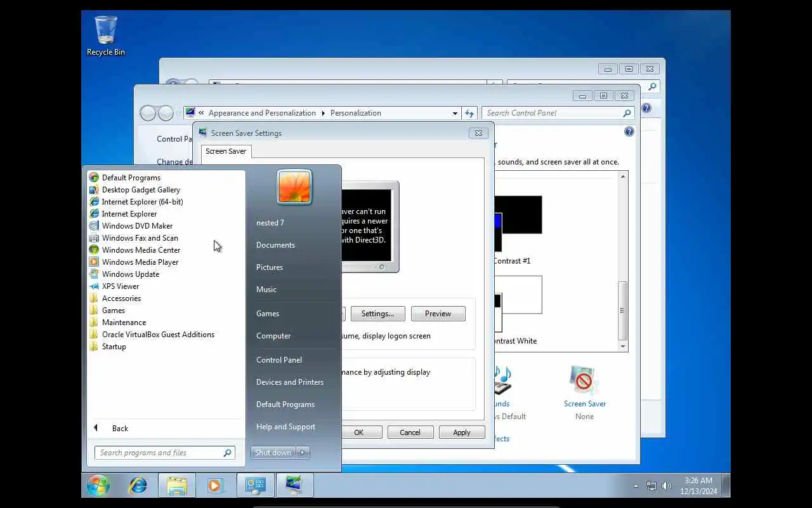Click the user account picture
This screenshot has width=812, height=508.
[294, 187]
